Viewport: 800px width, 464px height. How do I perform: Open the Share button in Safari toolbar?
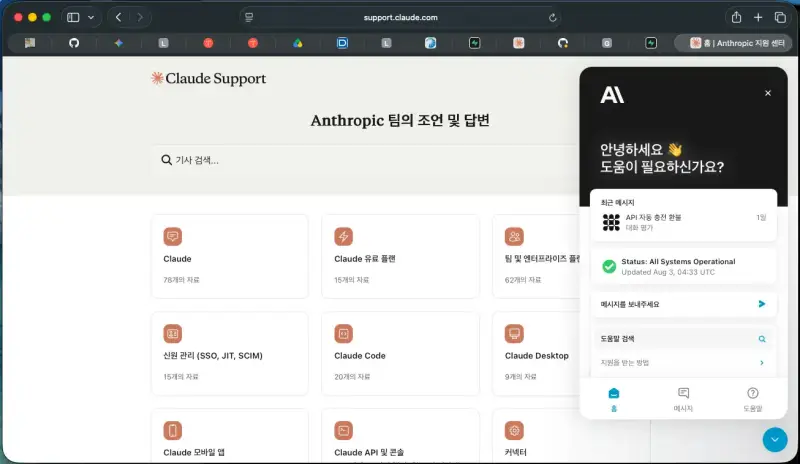[736, 17]
